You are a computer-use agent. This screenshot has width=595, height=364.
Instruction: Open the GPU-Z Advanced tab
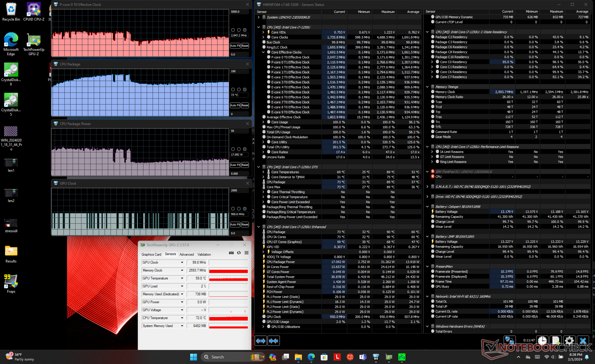click(187, 254)
